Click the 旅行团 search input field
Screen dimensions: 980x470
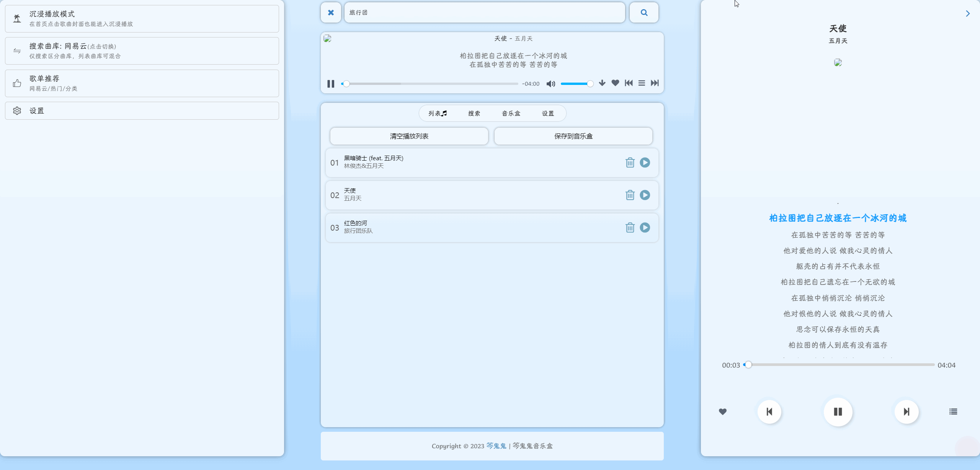coord(484,12)
